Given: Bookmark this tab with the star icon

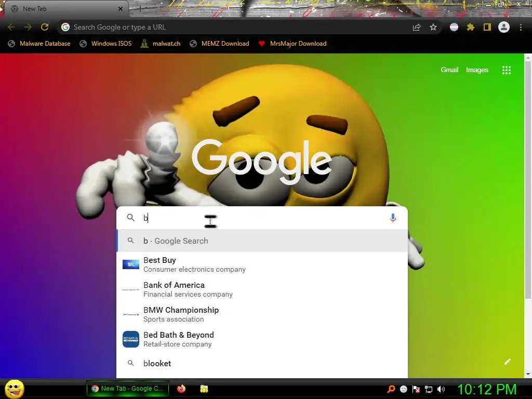Looking at the screenshot, I should click(433, 27).
